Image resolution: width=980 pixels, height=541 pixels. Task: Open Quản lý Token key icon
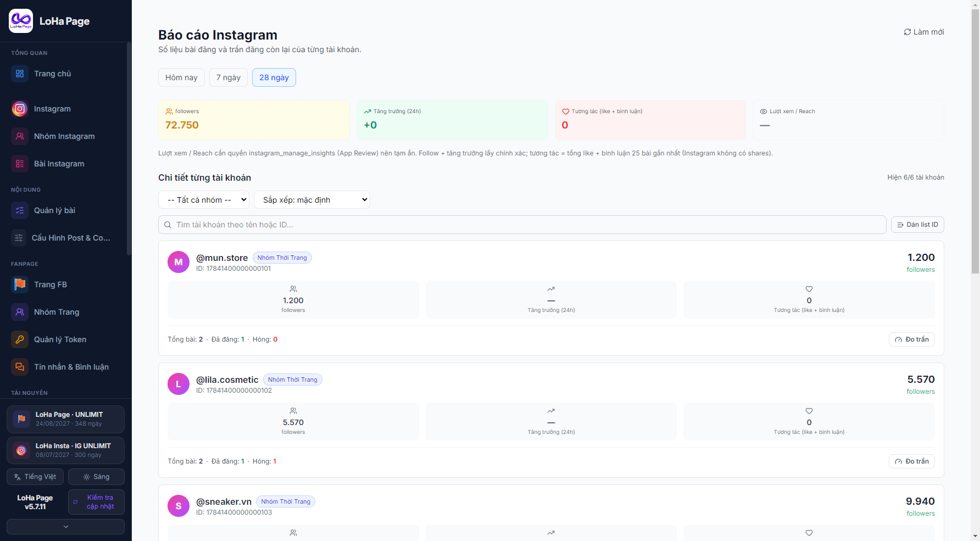pyautogui.click(x=20, y=339)
